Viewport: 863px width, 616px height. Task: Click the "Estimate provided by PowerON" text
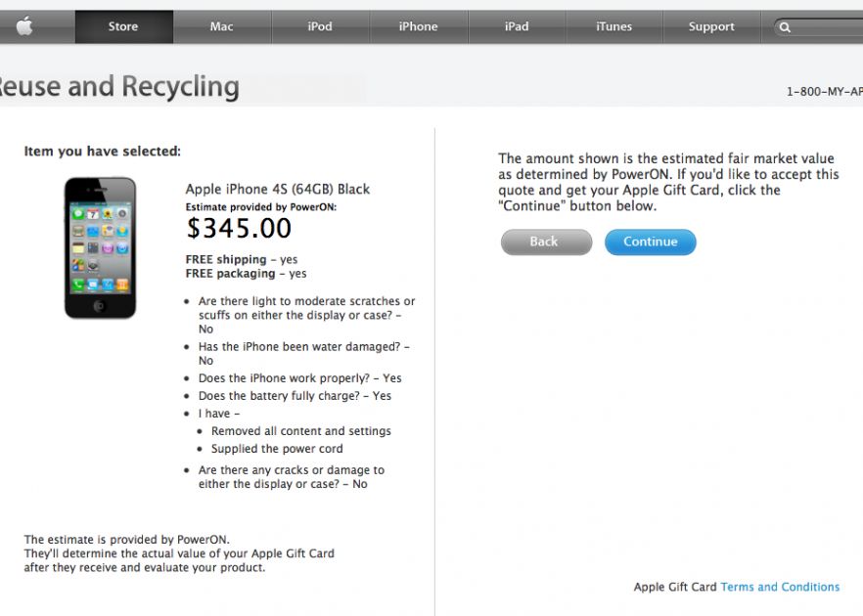coord(261,207)
